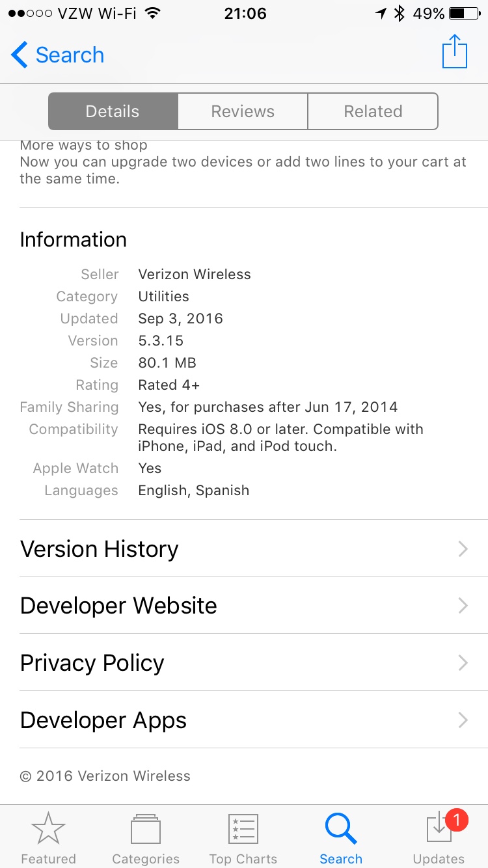Select the Details segment
The height and width of the screenshot is (868, 488).
pos(113,111)
